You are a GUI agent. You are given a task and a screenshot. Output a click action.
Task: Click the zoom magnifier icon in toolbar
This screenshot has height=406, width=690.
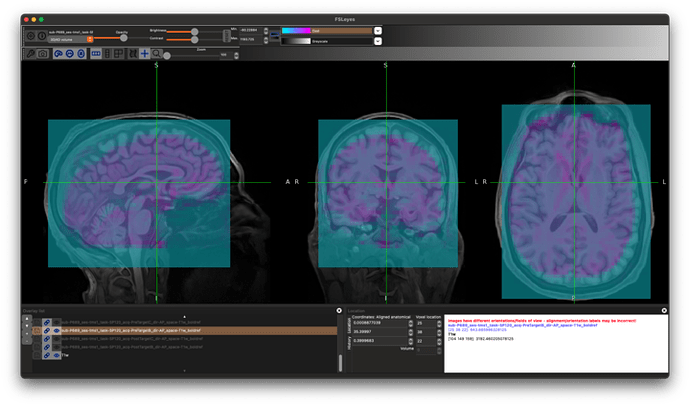click(x=157, y=52)
